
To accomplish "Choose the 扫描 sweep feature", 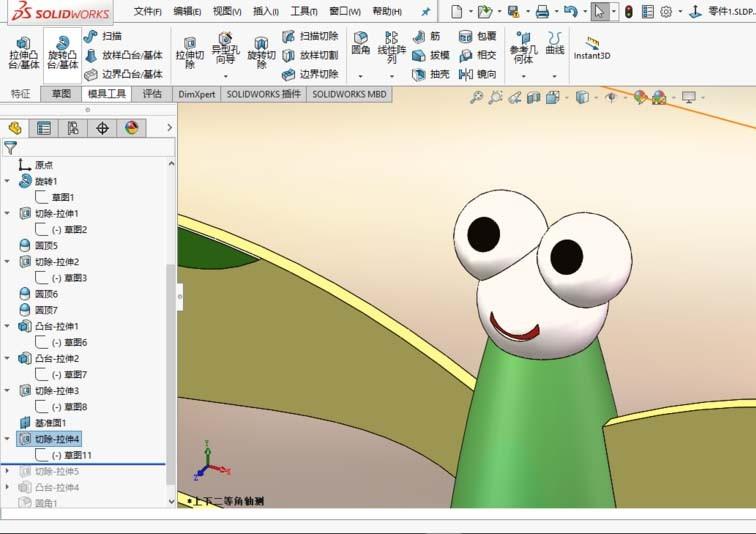I will (x=102, y=36).
